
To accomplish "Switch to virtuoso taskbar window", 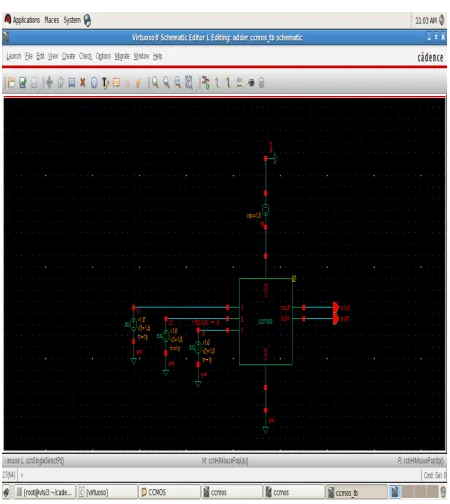I will (x=107, y=492).
